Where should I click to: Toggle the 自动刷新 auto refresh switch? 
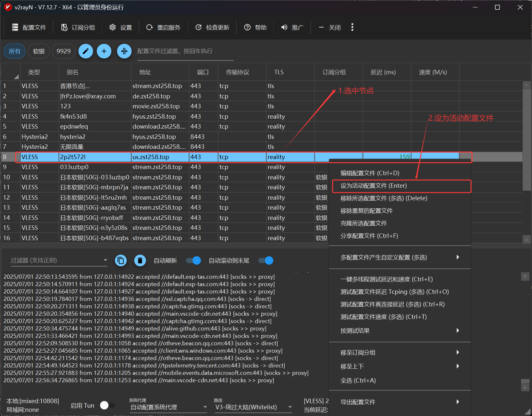193,260
